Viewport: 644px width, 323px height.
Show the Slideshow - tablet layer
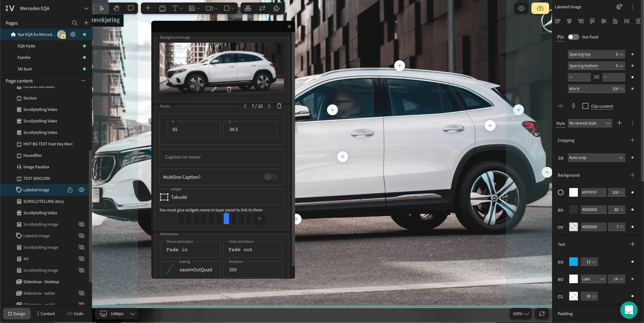tap(82, 293)
